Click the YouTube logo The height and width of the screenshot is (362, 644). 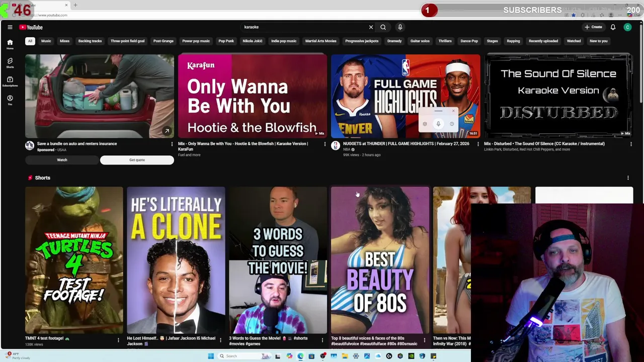click(x=31, y=27)
